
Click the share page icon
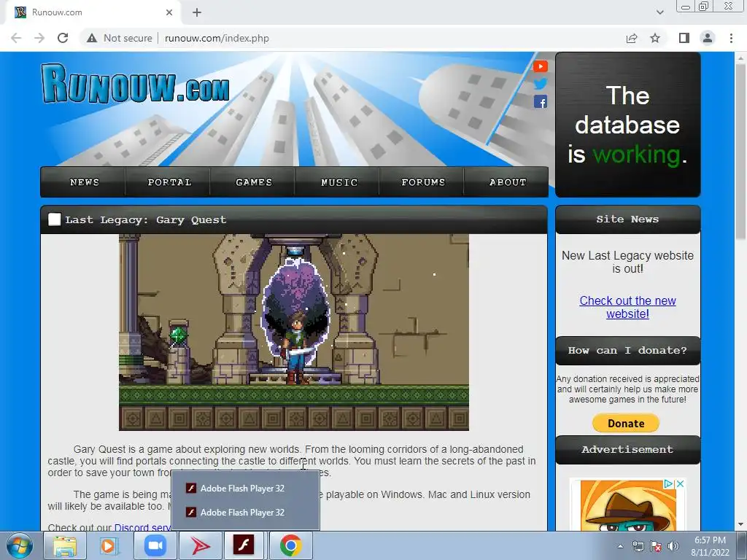click(632, 38)
